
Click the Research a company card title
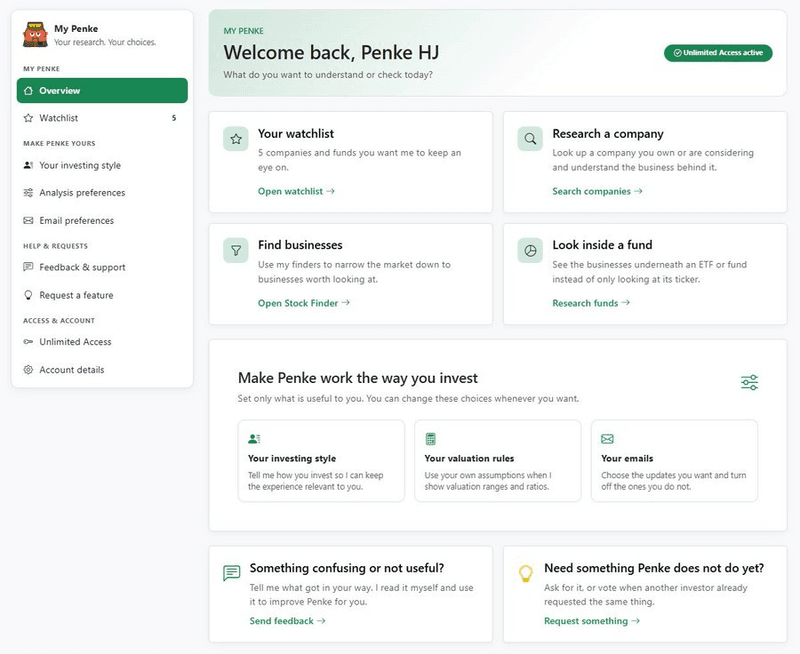[608, 134]
